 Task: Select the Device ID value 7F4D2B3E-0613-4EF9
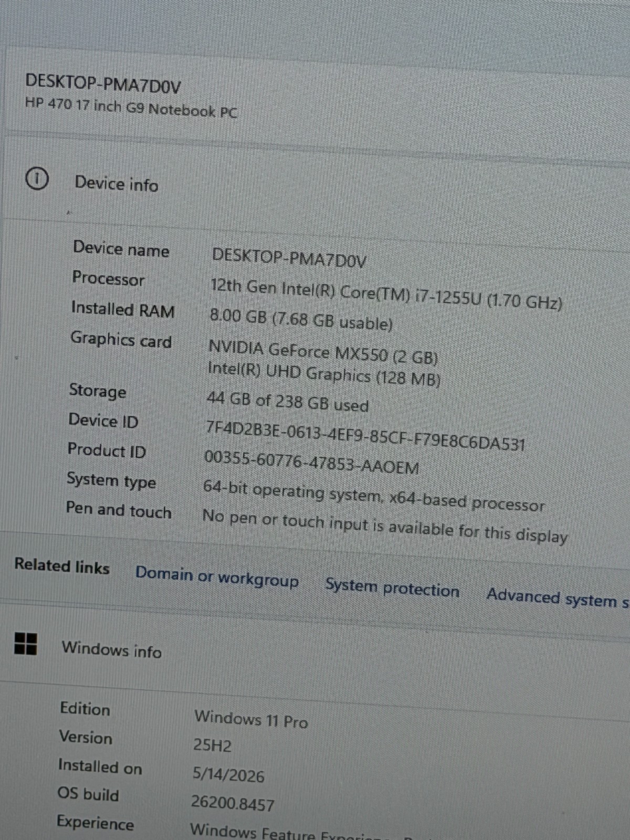pos(365,436)
